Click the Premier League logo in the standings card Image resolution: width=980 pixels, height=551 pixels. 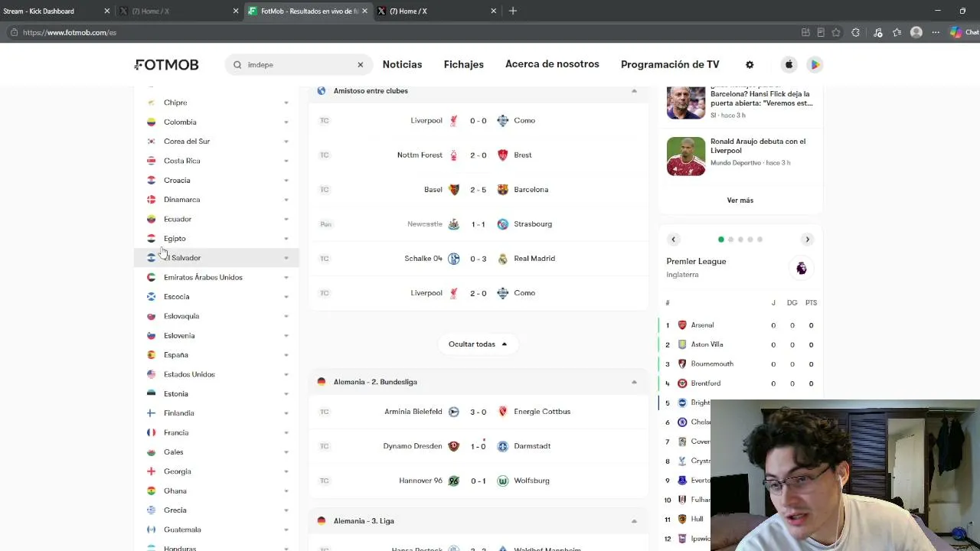(x=801, y=268)
